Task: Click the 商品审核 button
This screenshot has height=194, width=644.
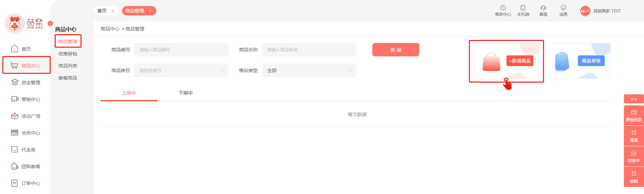Action: coord(591,61)
